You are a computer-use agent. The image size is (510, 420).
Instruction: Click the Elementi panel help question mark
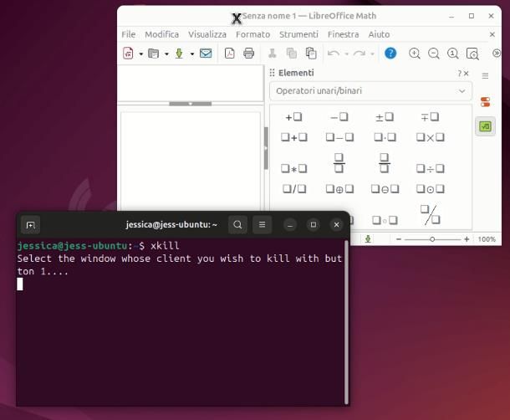(x=459, y=74)
